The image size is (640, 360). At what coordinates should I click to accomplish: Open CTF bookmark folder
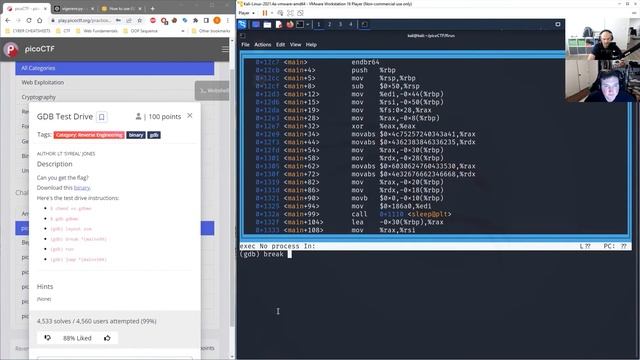(x=63, y=31)
